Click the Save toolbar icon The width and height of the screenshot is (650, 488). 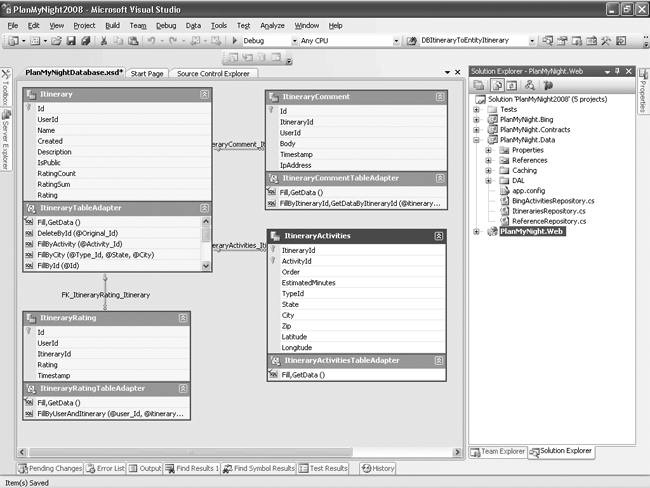[x=71, y=41]
